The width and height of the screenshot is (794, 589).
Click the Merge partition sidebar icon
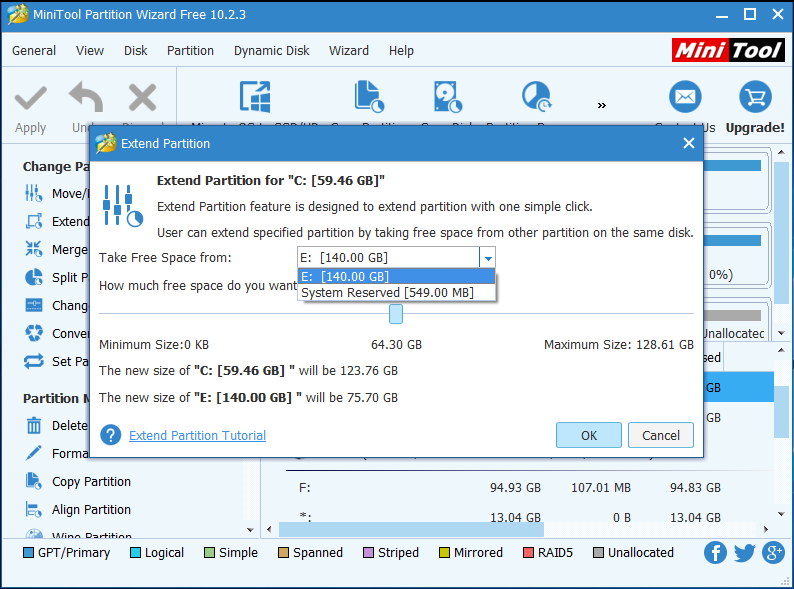[34, 249]
